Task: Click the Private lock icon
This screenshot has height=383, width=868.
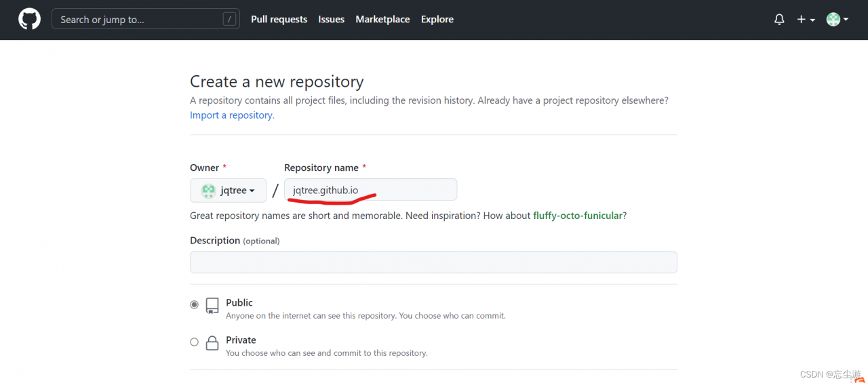Action: (x=212, y=343)
